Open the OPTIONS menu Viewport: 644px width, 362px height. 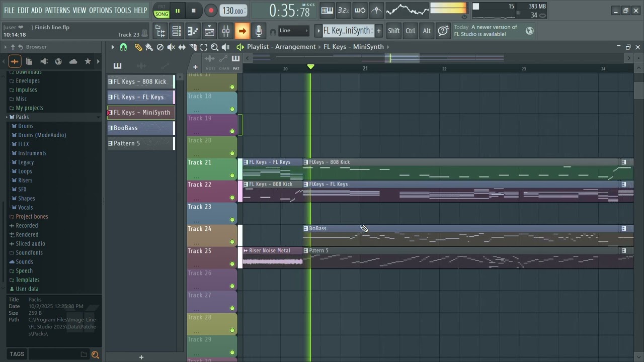(100, 10)
